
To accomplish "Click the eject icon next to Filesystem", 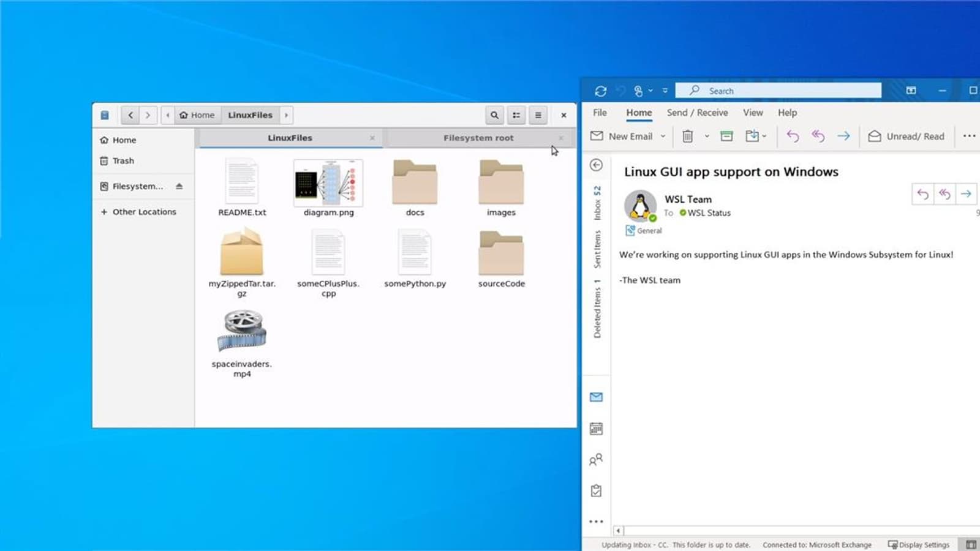I will pyautogui.click(x=179, y=186).
